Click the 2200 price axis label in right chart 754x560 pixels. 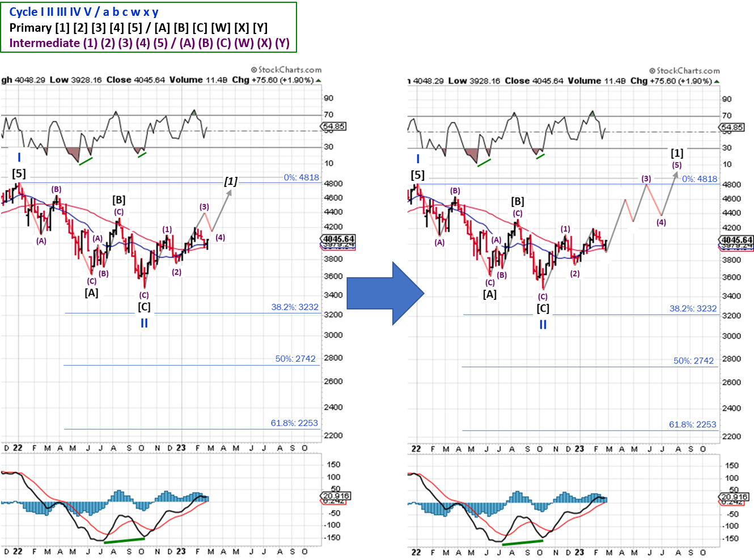pyautogui.click(x=731, y=436)
